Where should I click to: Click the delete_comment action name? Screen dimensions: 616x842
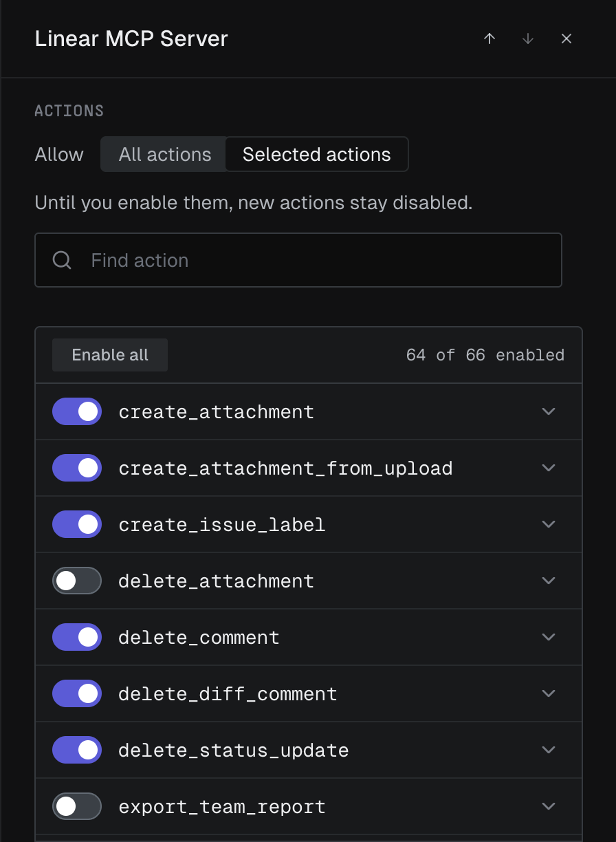pyautogui.click(x=199, y=638)
